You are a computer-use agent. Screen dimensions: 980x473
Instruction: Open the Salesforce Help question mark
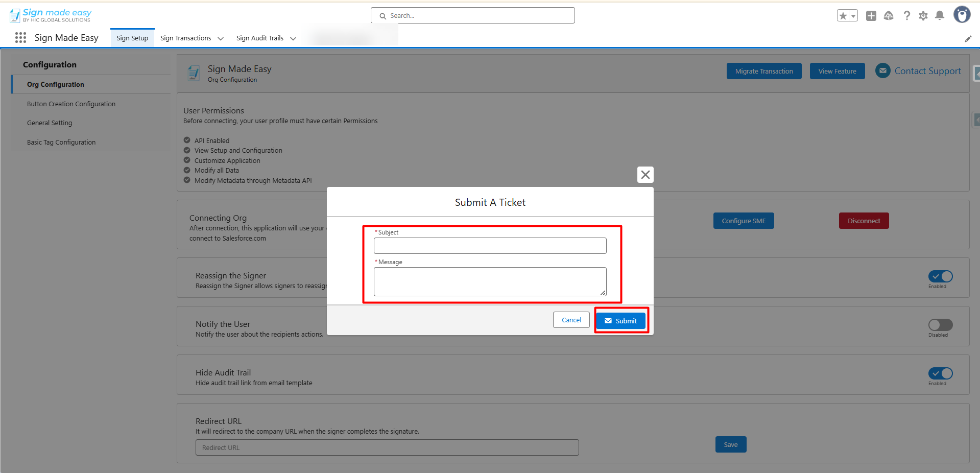point(906,16)
